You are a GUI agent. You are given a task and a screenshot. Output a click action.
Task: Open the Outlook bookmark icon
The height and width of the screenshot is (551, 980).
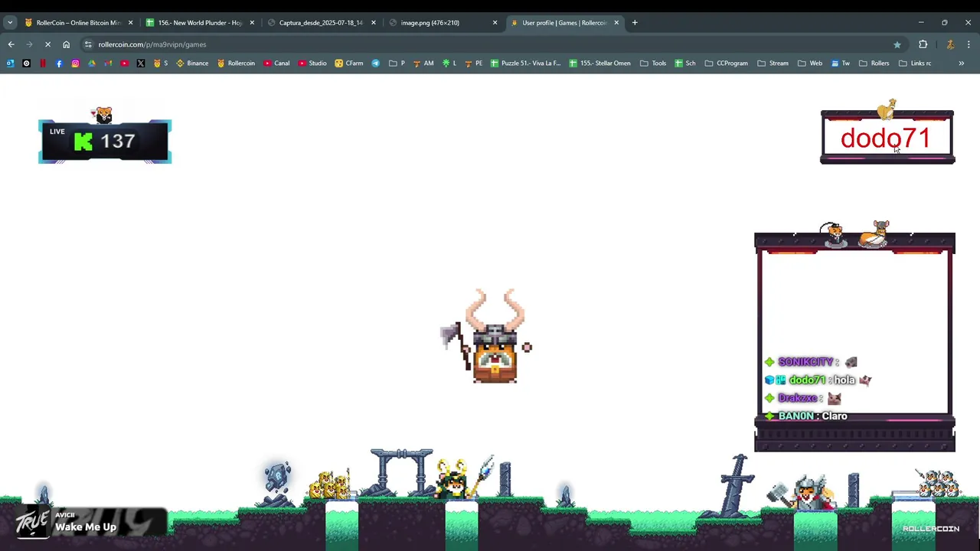coord(10,64)
